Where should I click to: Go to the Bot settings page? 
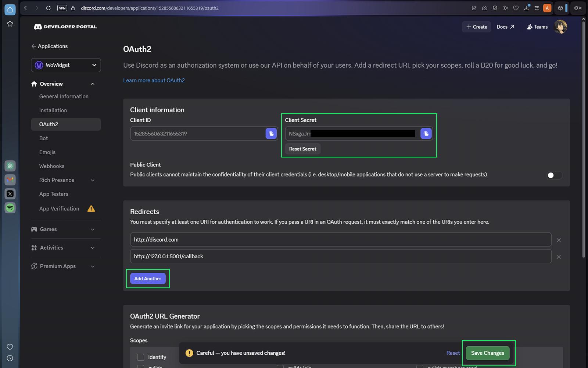(x=44, y=138)
